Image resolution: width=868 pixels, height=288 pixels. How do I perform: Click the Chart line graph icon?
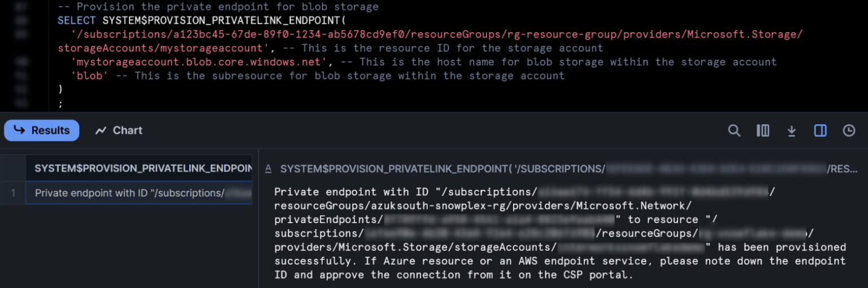pos(101,130)
